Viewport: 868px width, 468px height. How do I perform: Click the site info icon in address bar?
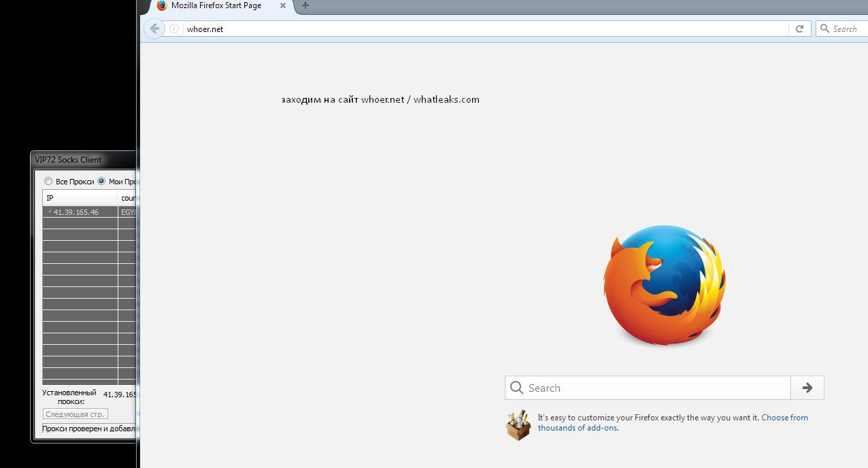click(x=174, y=29)
